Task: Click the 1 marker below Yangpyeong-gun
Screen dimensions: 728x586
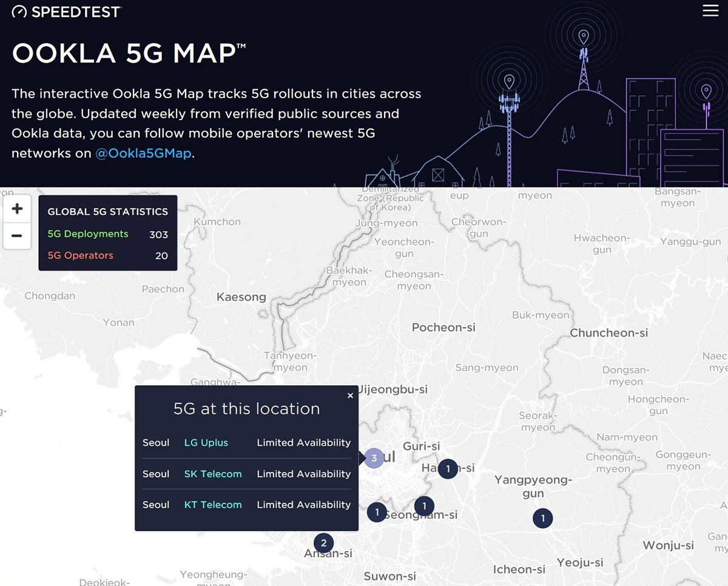Action: [x=542, y=518]
